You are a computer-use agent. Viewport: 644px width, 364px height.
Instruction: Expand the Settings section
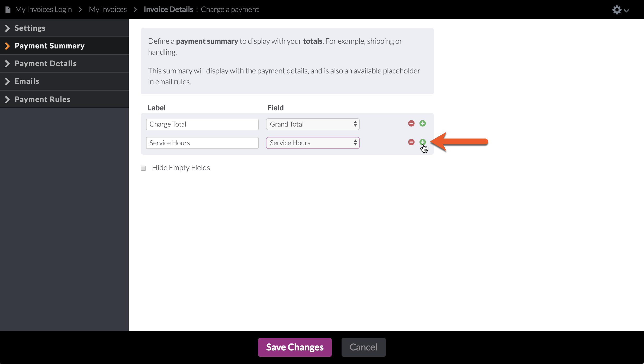30,28
